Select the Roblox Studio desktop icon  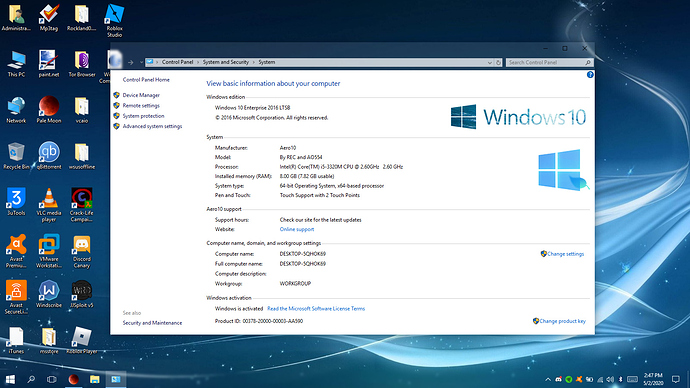(114, 21)
